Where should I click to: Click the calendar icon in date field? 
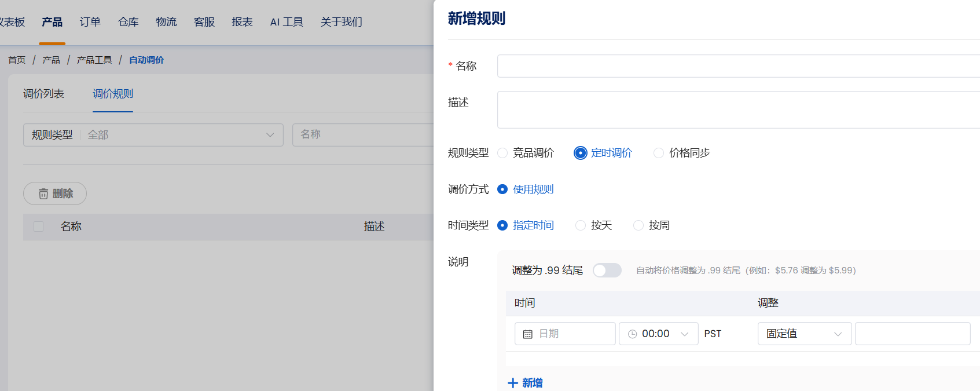(527, 334)
